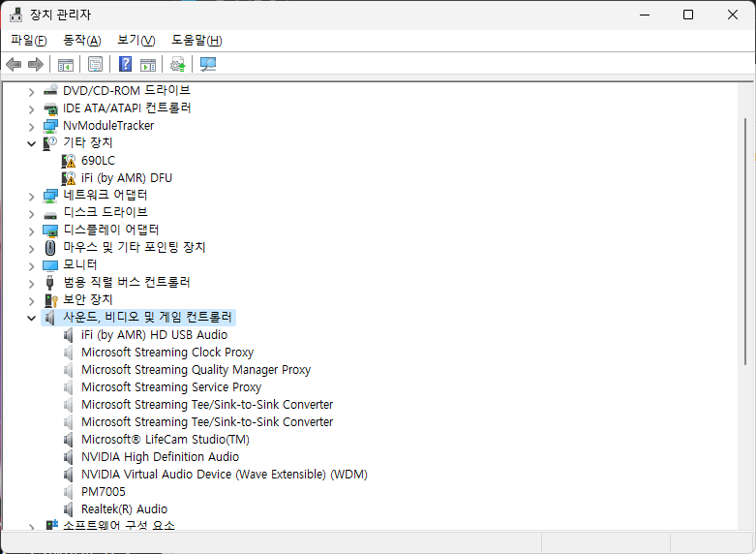Click the vertical scrollbar thumb
This screenshot has height=554, width=756.
pyautogui.click(x=745, y=241)
